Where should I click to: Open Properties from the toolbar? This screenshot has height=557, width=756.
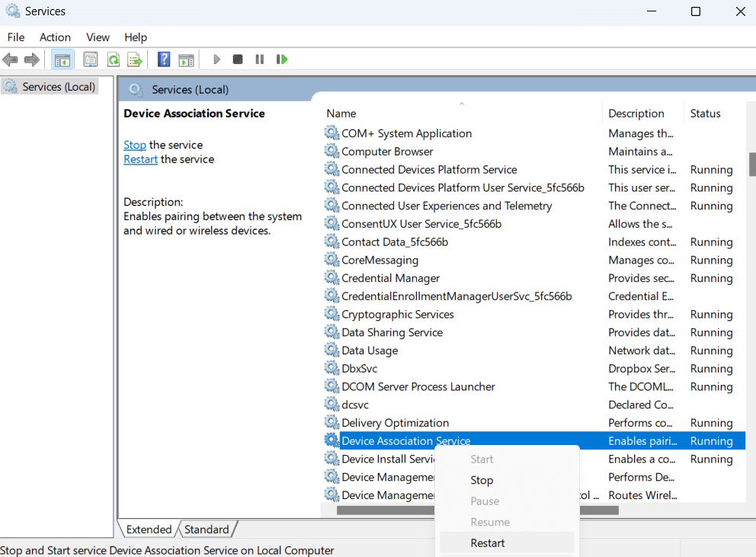[x=91, y=59]
